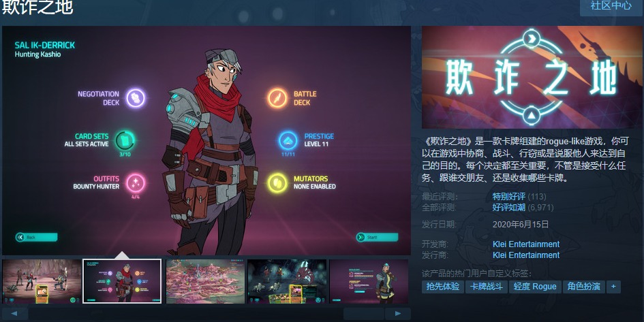Click the Back arrow in the game screenshot
The height and width of the screenshot is (322, 644).
point(20,237)
